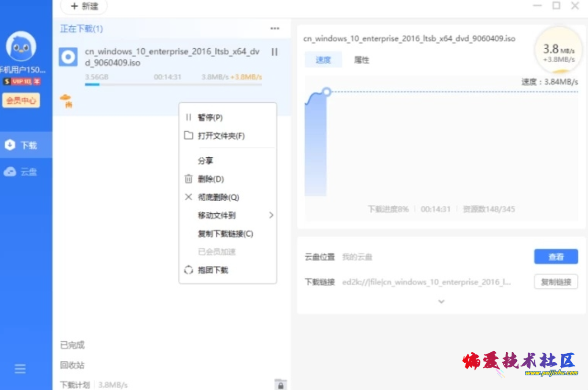The image size is (588, 390).
Task: Open the 回收站 recycle bin list
Action: 72,365
